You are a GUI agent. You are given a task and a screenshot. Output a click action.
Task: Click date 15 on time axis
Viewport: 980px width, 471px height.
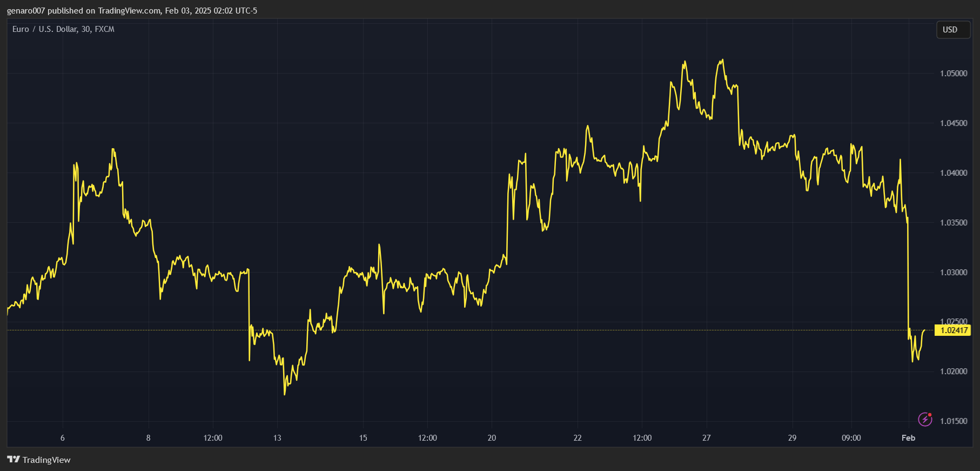pyautogui.click(x=363, y=438)
